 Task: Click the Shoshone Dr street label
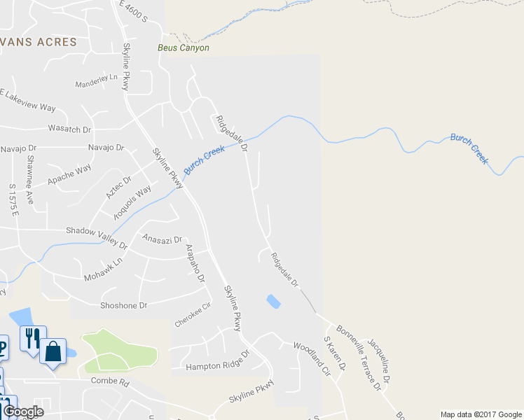click(x=124, y=305)
